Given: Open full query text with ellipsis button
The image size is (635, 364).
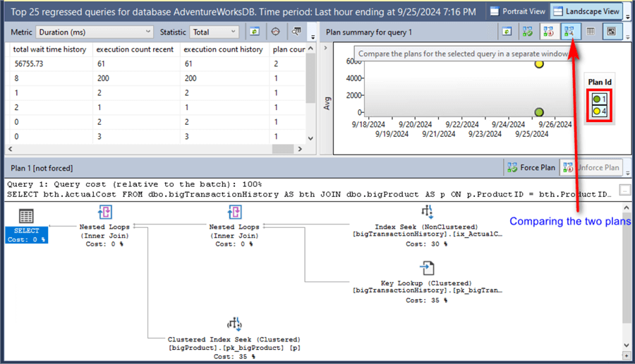Looking at the screenshot, I should pyautogui.click(x=624, y=190).
